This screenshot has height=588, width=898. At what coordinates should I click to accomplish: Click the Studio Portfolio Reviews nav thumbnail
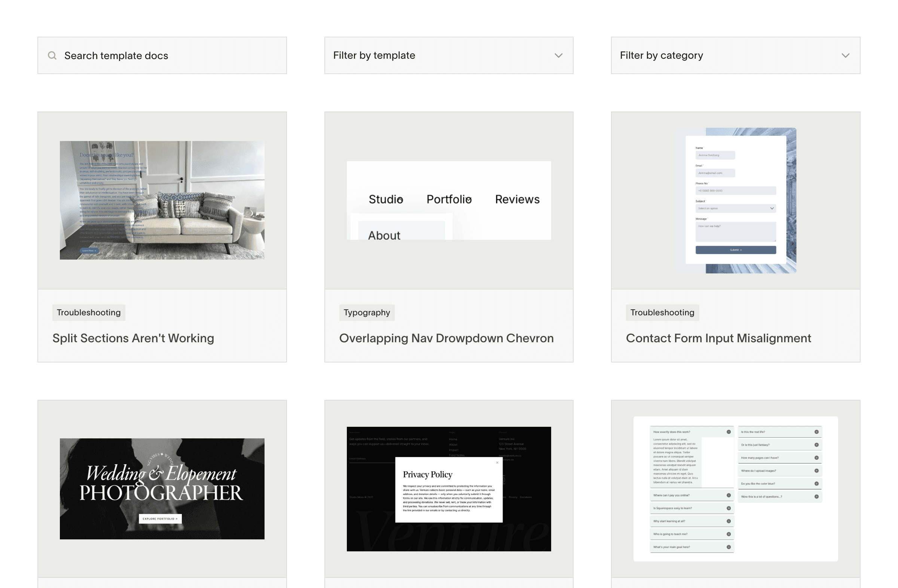pyautogui.click(x=449, y=200)
